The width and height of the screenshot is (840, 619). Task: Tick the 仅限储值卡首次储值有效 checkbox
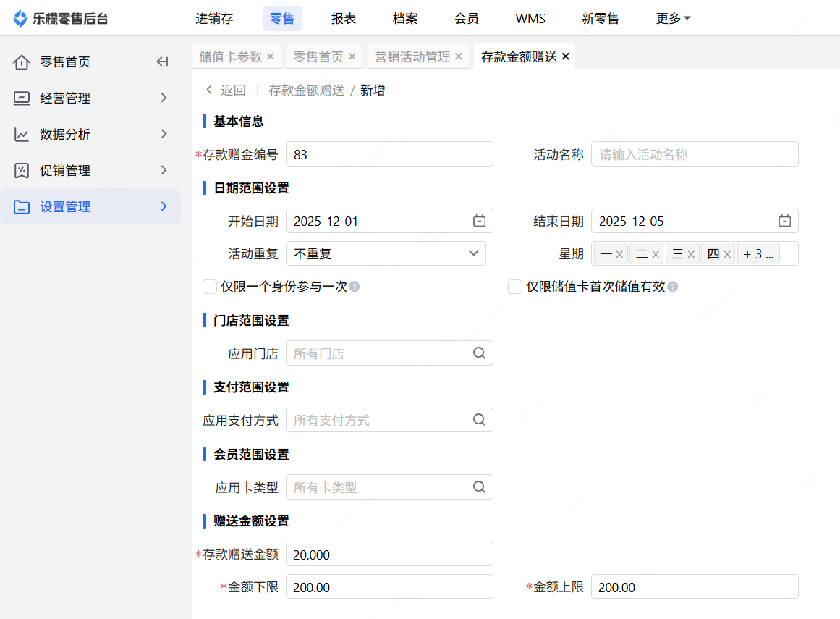515,287
